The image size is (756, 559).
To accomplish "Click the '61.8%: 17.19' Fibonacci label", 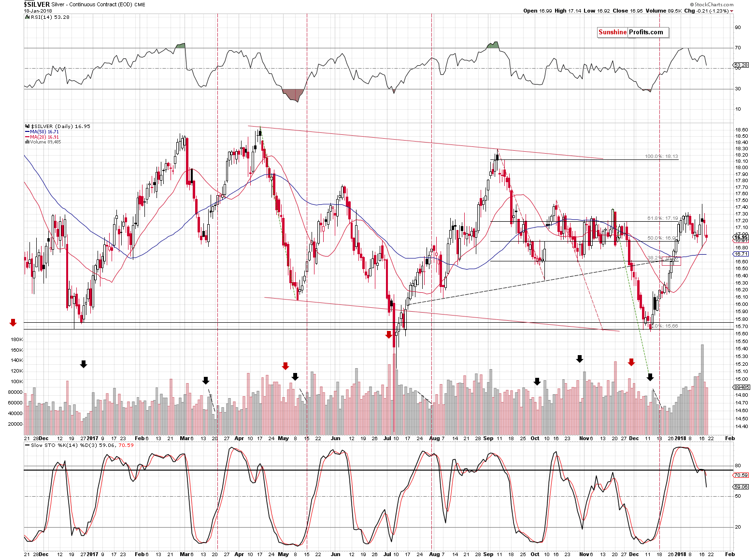I will [x=662, y=218].
